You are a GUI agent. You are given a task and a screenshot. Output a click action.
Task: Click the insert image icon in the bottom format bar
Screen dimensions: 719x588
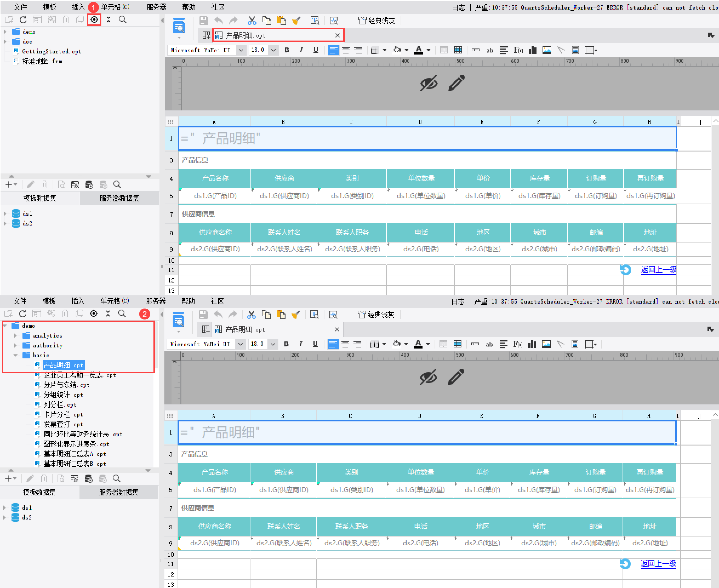(x=546, y=344)
